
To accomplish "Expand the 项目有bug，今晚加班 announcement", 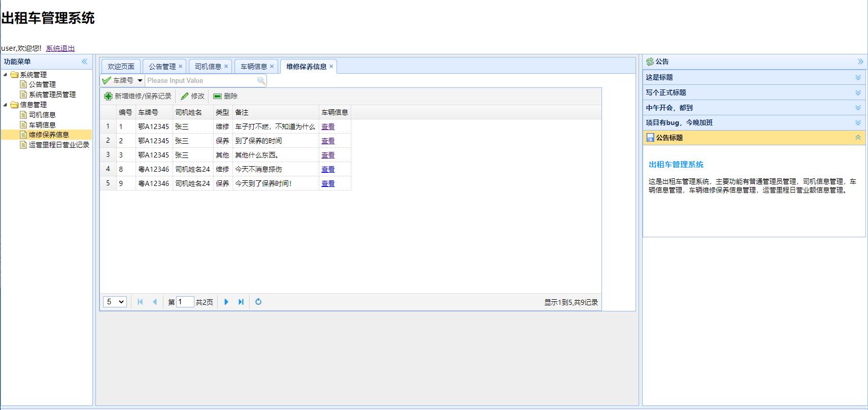I will point(858,122).
